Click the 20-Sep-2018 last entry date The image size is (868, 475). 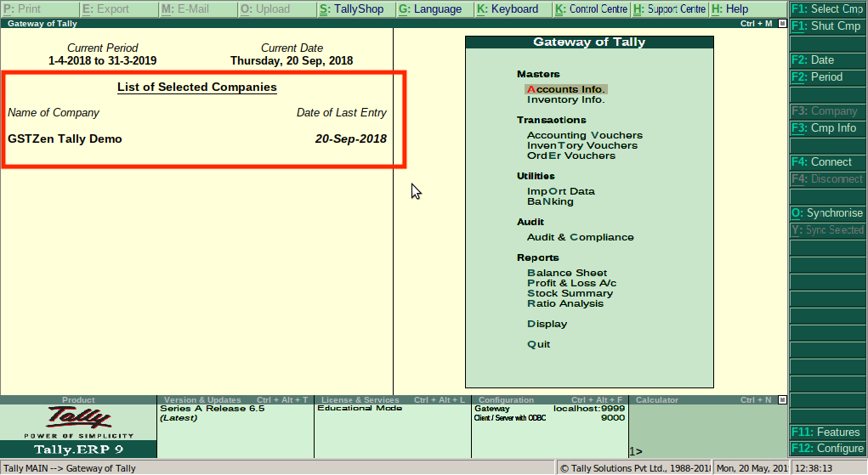coord(351,139)
